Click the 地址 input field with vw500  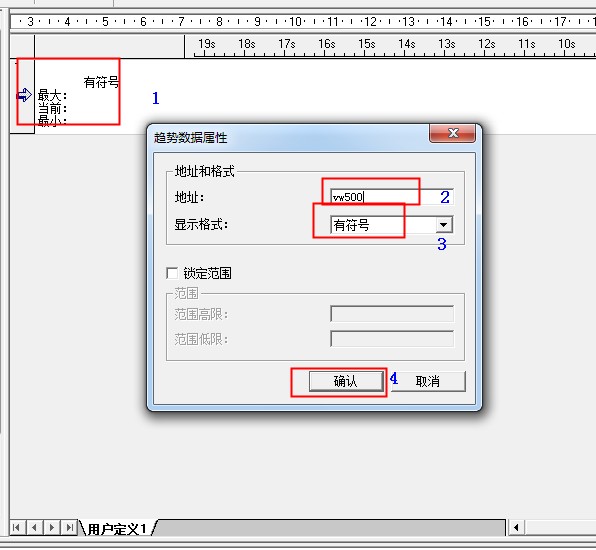click(392, 197)
